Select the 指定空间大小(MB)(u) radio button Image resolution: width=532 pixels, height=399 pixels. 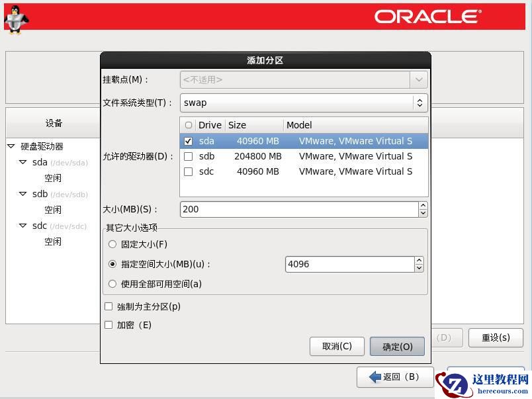tap(112, 264)
